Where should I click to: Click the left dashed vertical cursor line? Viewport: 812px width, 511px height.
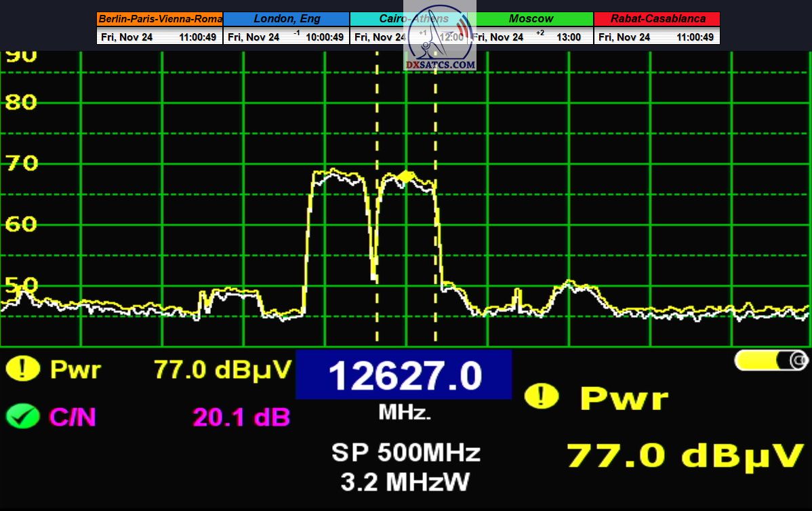(377, 203)
